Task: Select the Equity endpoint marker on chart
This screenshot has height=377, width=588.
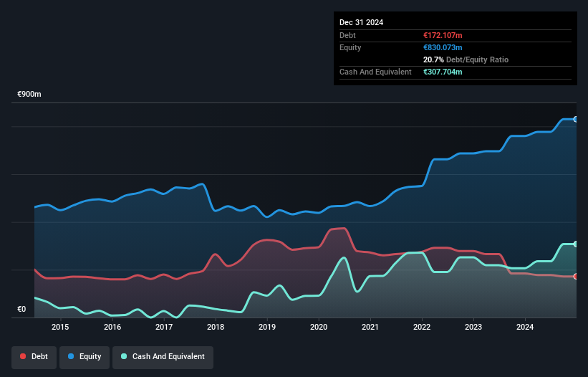Action: (x=576, y=119)
